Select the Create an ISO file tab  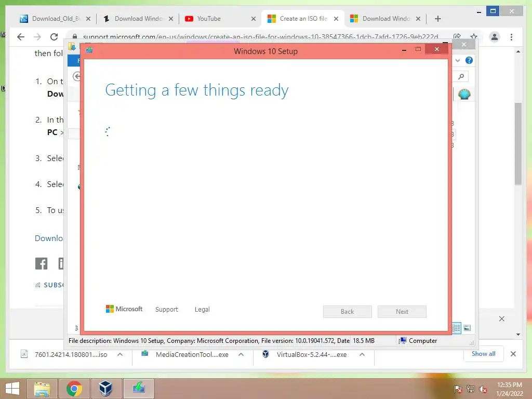point(303,19)
